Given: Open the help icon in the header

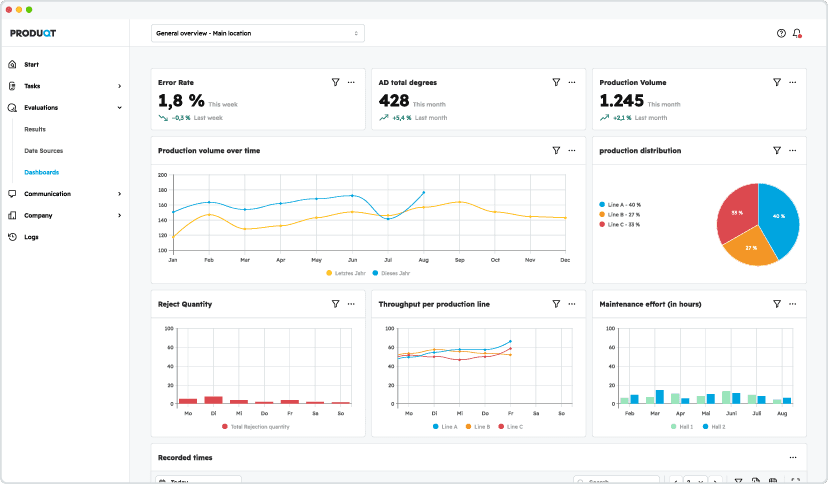Looking at the screenshot, I should 781,33.
